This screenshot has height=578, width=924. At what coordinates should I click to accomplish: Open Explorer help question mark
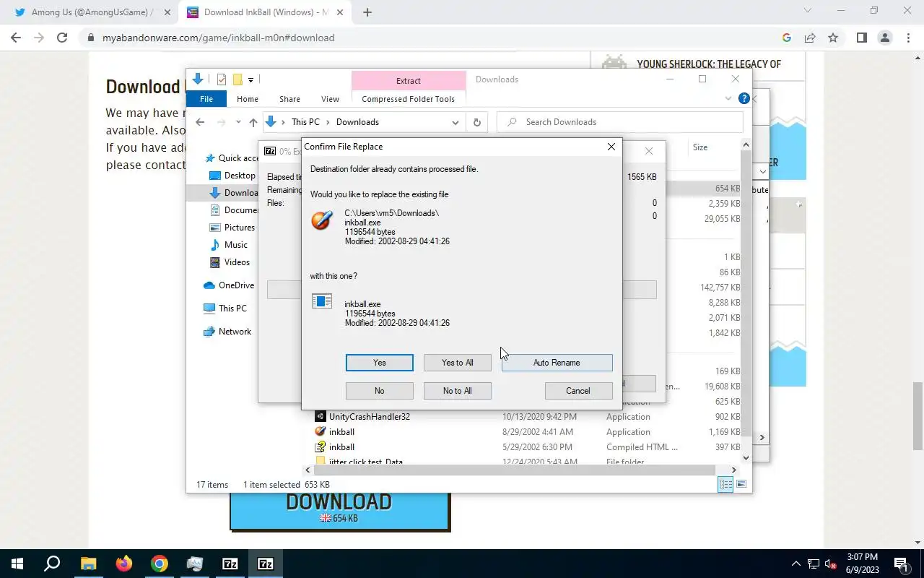click(x=744, y=98)
